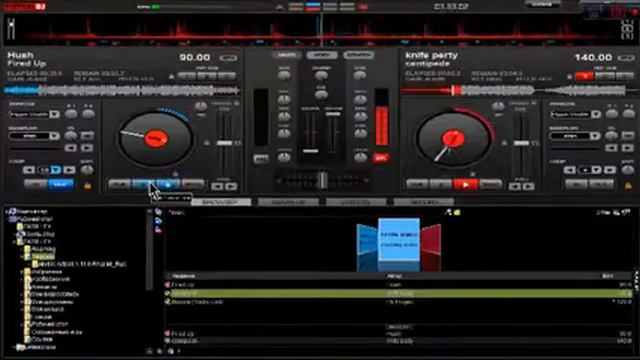
Task: Collapse the highlighted folder in the tree
Action: coord(22,257)
